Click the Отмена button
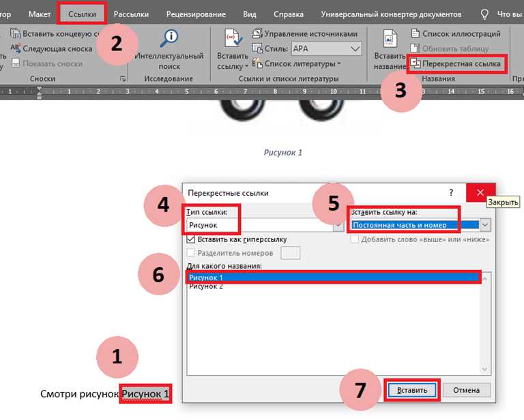 click(x=466, y=390)
